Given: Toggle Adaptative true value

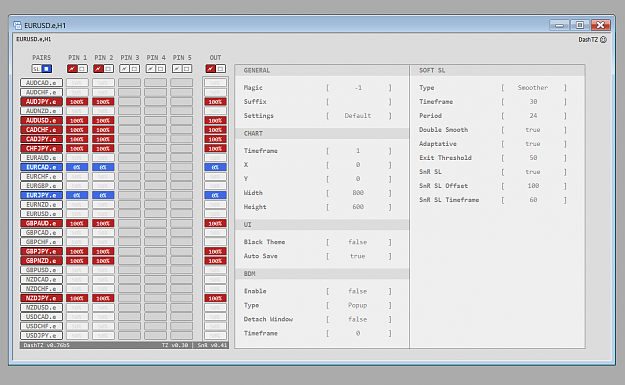Looking at the screenshot, I should pos(533,143).
